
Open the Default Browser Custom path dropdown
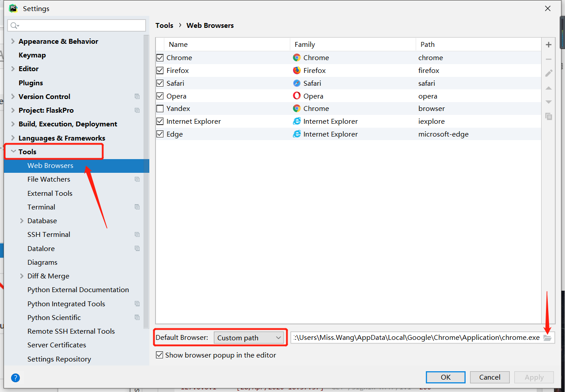tap(249, 338)
